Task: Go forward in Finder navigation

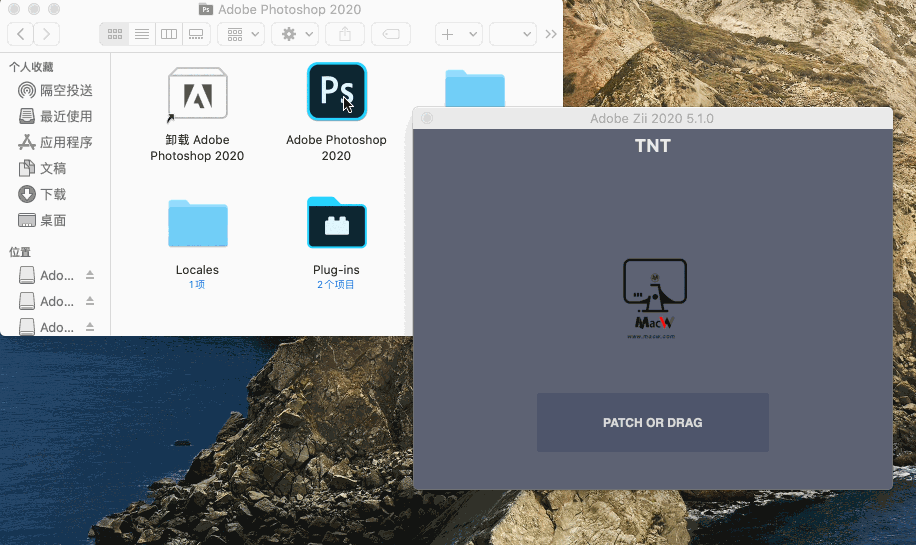Action: coord(47,34)
